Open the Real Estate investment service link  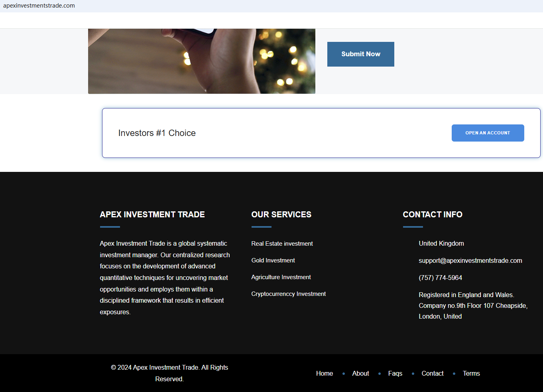(x=282, y=244)
